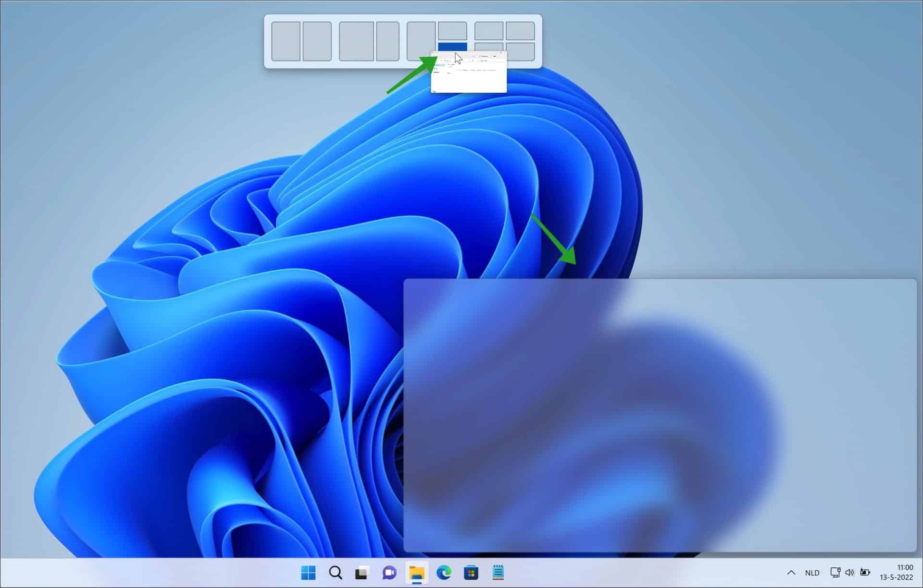Viewport: 923px width, 588px height.
Task: Launch Microsoft Edge
Action: coord(444,572)
